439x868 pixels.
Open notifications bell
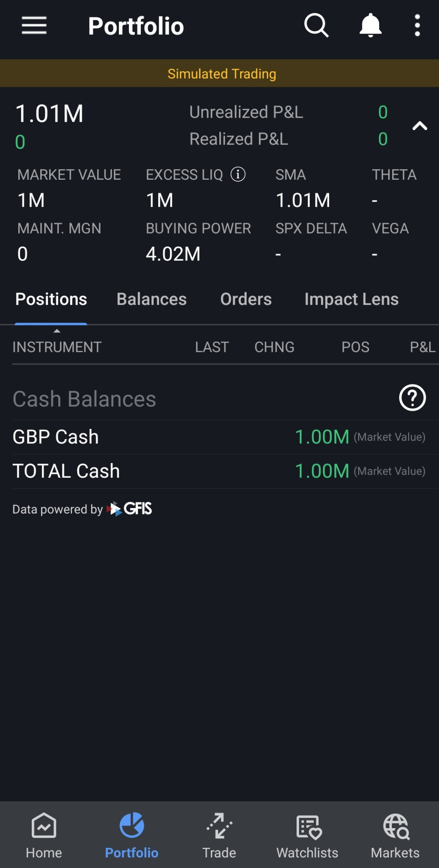tap(370, 25)
